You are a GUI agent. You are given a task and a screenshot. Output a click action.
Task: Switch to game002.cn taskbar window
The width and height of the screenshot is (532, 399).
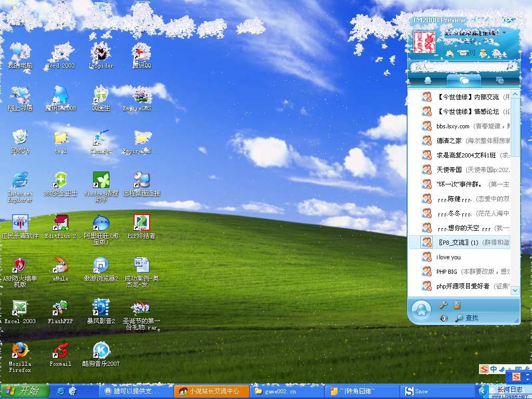(x=286, y=391)
